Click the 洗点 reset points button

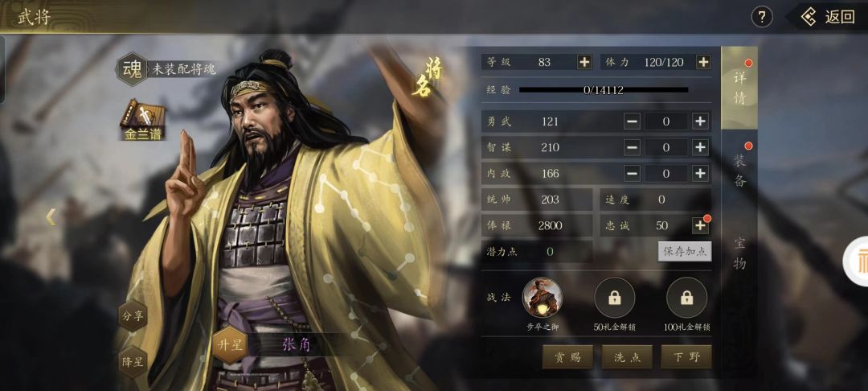pos(627,357)
